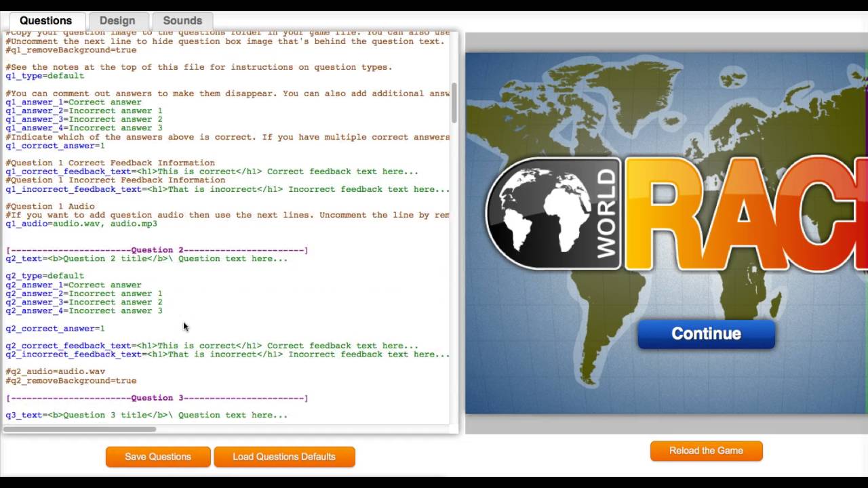Screen dimensions: 868x488
Task: Click the line q1_type=default
Action: coord(45,76)
